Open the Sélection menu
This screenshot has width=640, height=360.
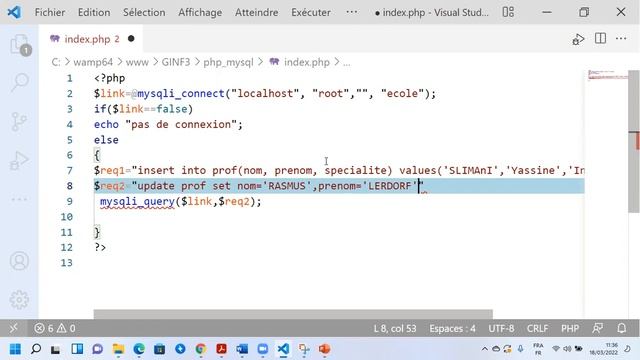pyautogui.click(x=144, y=12)
